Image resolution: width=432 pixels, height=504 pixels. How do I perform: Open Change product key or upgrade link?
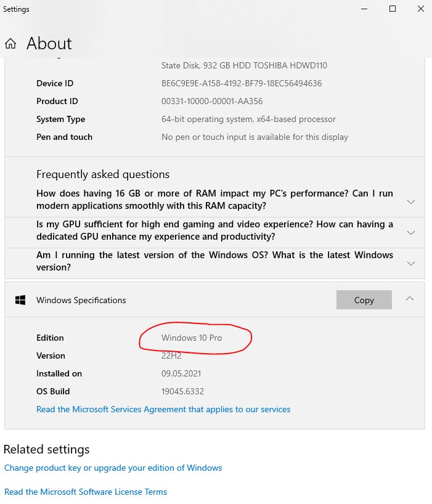[x=113, y=468]
